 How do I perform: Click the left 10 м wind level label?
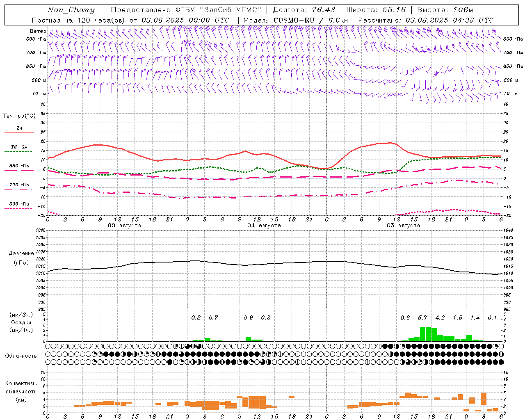coord(39,94)
